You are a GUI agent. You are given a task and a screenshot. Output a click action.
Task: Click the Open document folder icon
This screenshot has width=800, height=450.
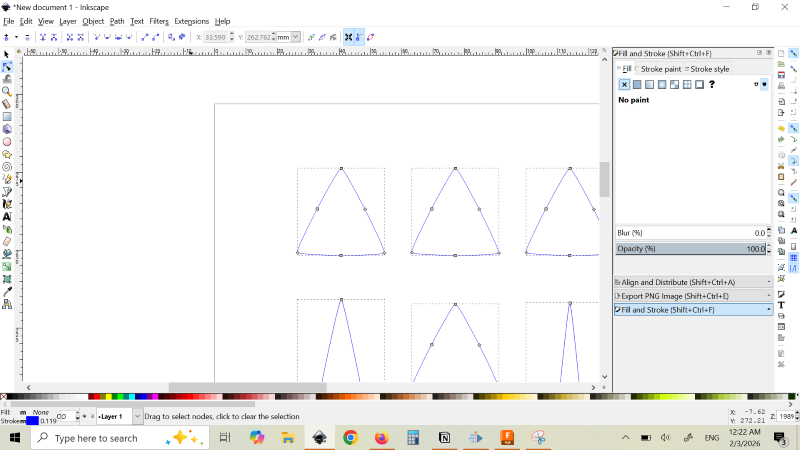[x=781, y=64]
